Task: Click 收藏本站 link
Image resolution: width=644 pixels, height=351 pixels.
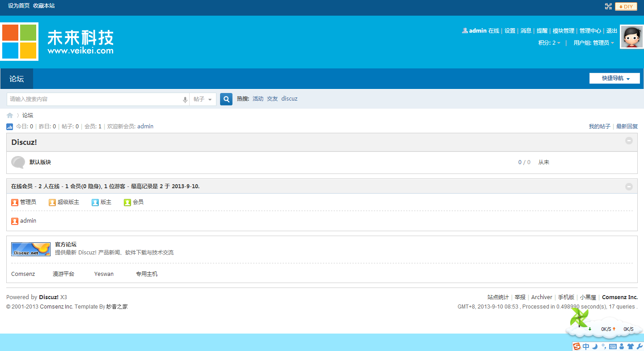Action: (x=44, y=6)
